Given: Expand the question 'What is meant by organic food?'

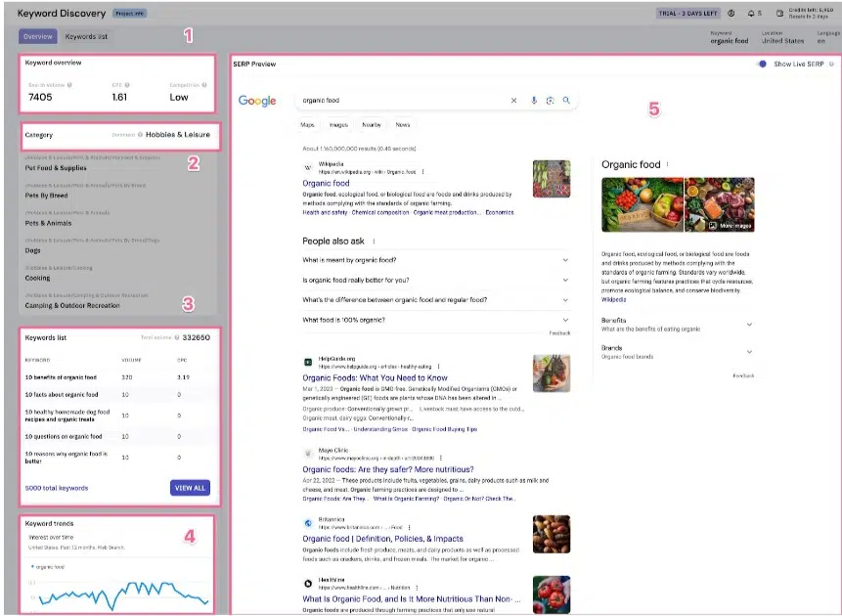Looking at the screenshot, I should click(x=565, y=259).
